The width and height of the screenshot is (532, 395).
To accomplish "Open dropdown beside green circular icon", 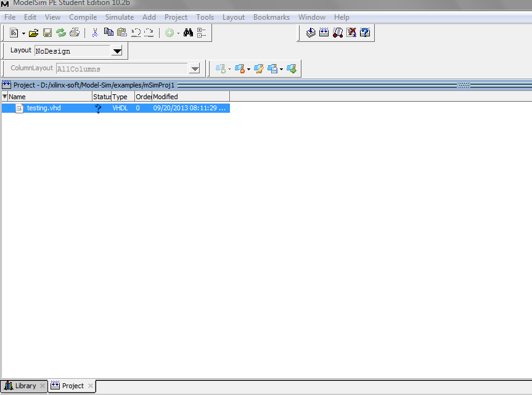I will pos(178,33).
